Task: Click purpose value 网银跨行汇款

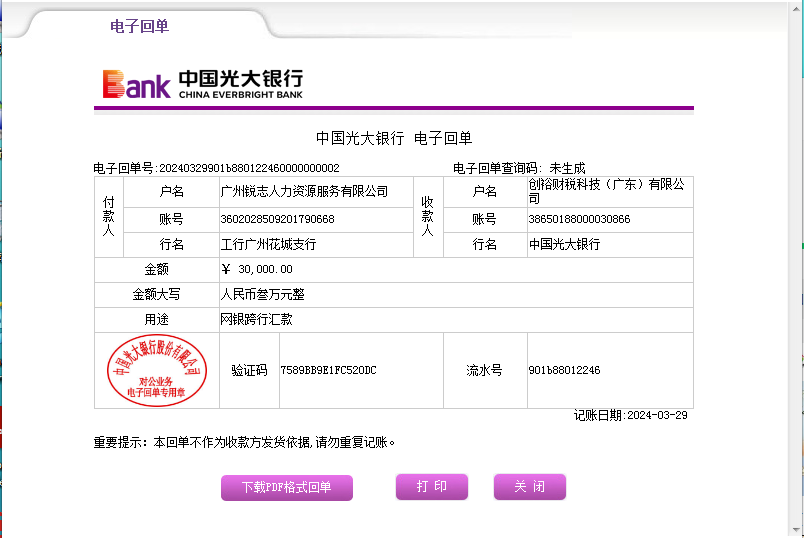Action: click(256, 320)
